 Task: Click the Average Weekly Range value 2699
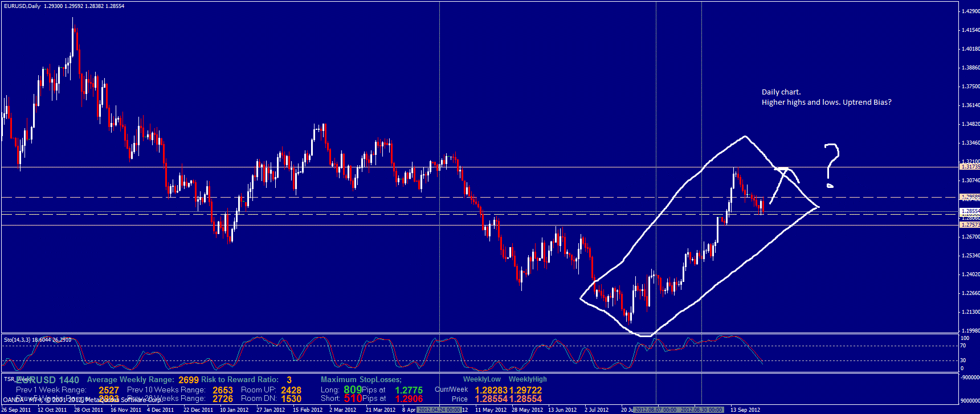(189, 380)
